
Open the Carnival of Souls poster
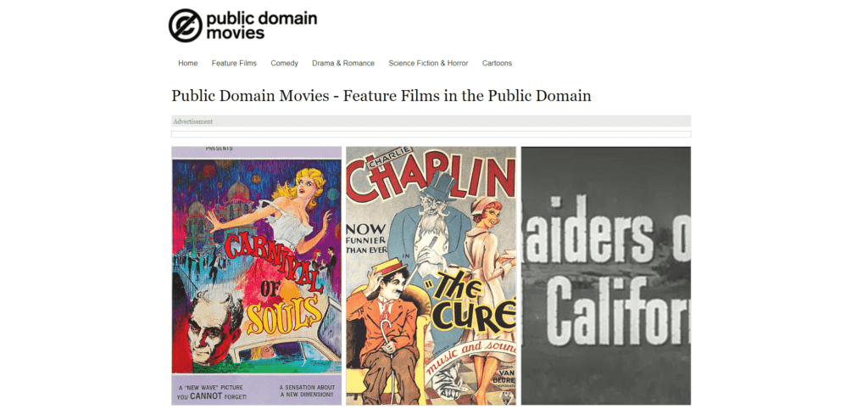pos(256,276)
